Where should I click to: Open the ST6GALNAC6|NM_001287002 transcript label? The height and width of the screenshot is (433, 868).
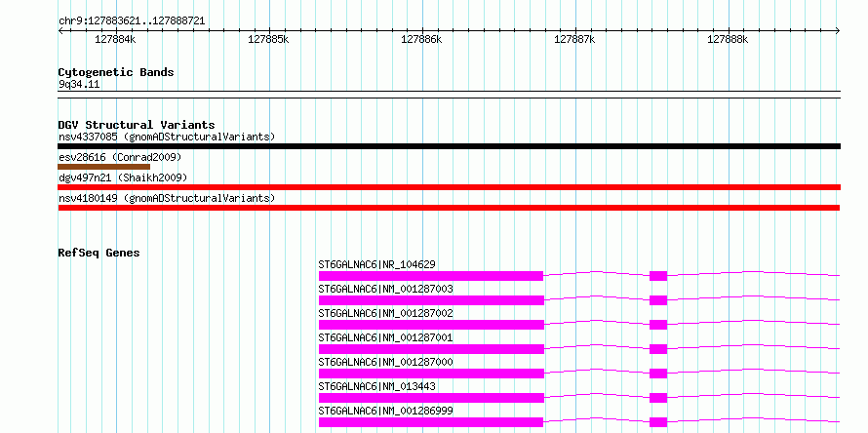[x=386, y=313]
